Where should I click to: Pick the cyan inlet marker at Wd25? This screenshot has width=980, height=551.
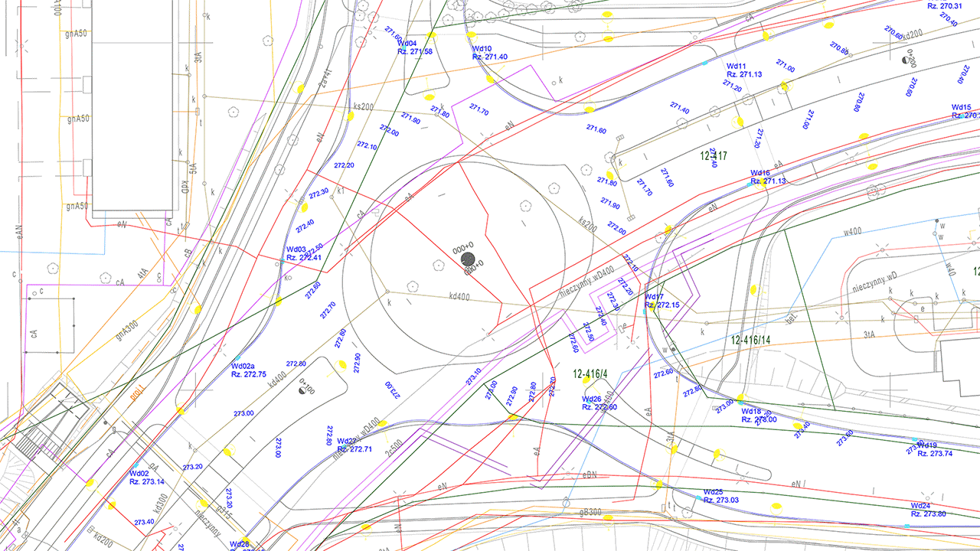(x=698, y=499)
